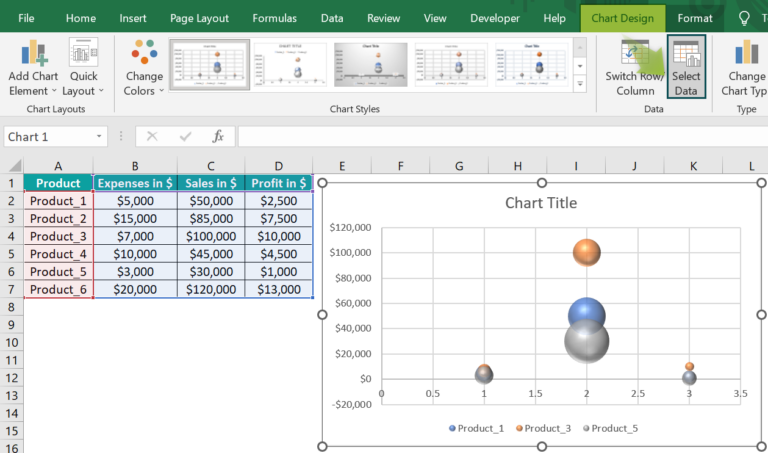
Task: Select the fifth chart style thumbnail
Action: click(531, 65)
